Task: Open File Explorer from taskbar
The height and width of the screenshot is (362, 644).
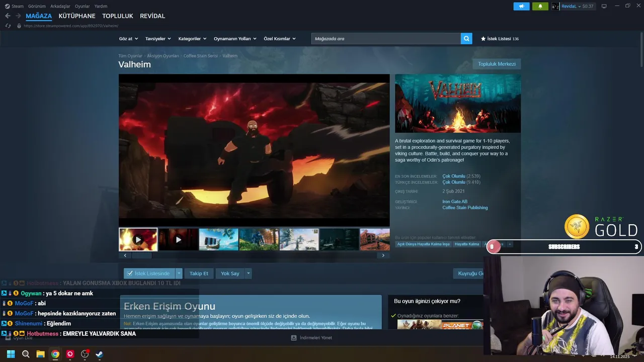Action: pos(40,354)
